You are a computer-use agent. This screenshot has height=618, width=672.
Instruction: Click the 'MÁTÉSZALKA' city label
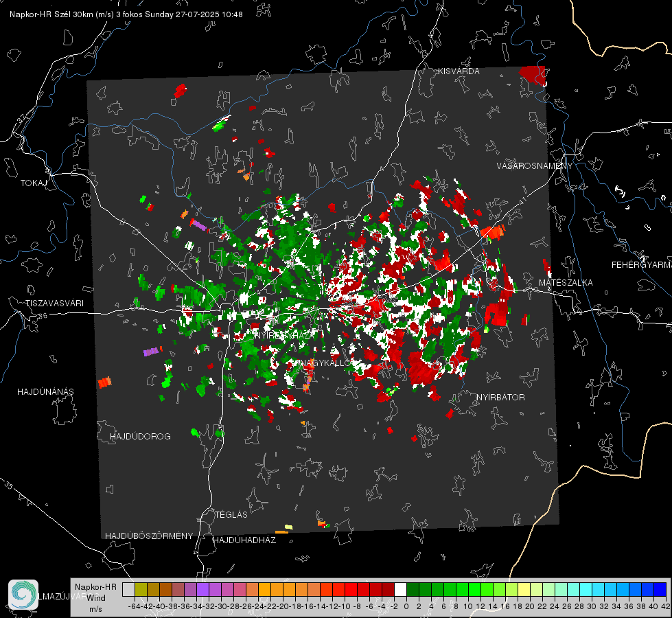(x=566, y=283)
